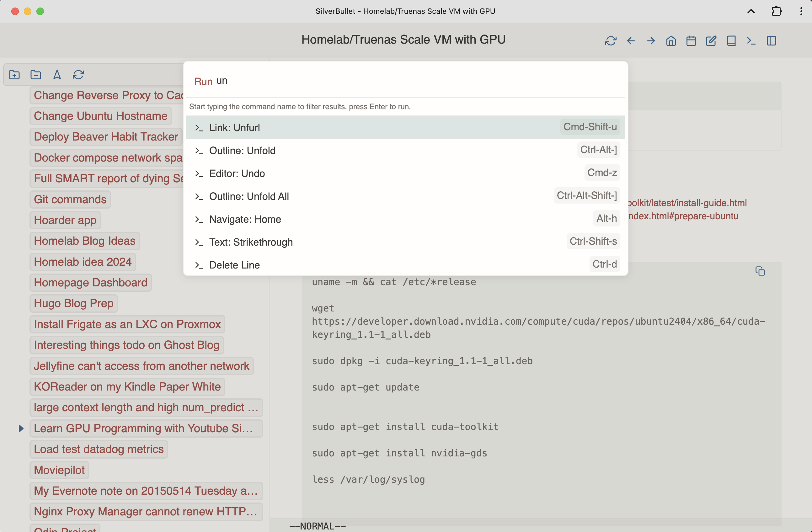Follow the install-guide.html link
Viewport: 812px width, 532px height.
pos(687,203)
